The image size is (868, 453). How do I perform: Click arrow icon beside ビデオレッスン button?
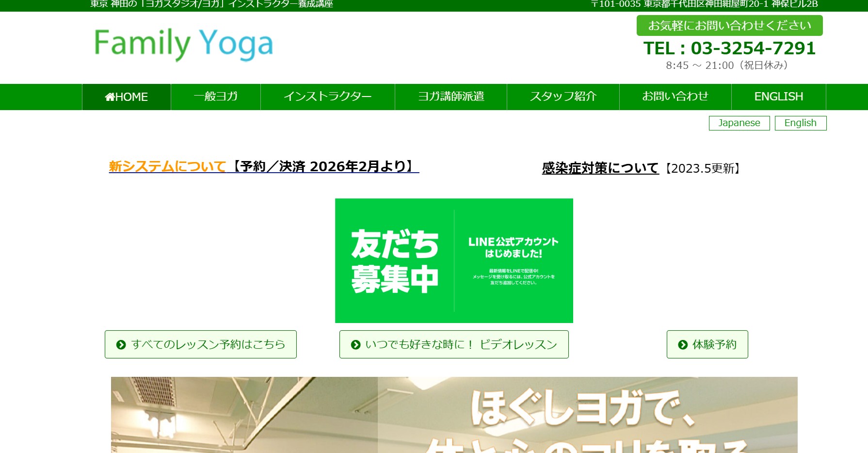pos(355,345)
